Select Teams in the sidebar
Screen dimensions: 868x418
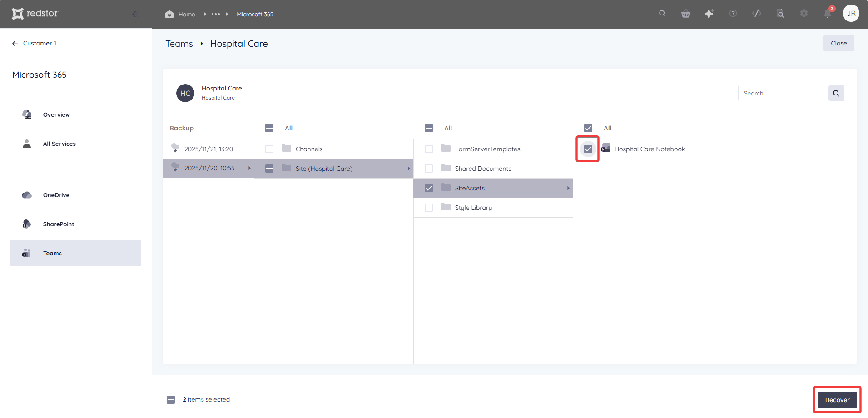click(x=75, y=253)
